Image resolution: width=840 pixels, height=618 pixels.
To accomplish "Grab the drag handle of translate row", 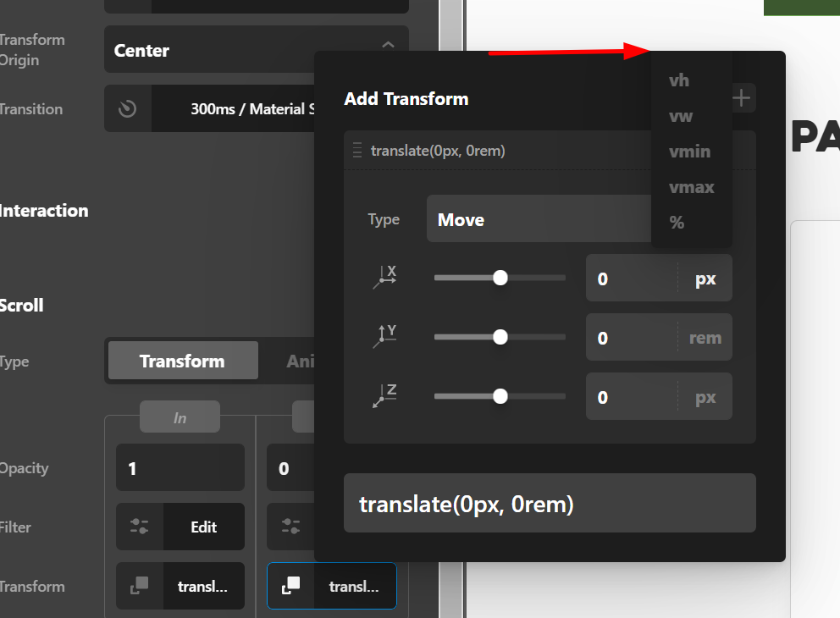I will click(357, 151).
